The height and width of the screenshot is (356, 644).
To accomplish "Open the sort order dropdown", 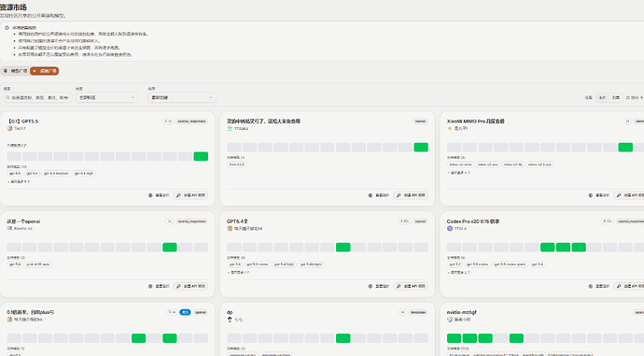I will click(x=182, y=97).
